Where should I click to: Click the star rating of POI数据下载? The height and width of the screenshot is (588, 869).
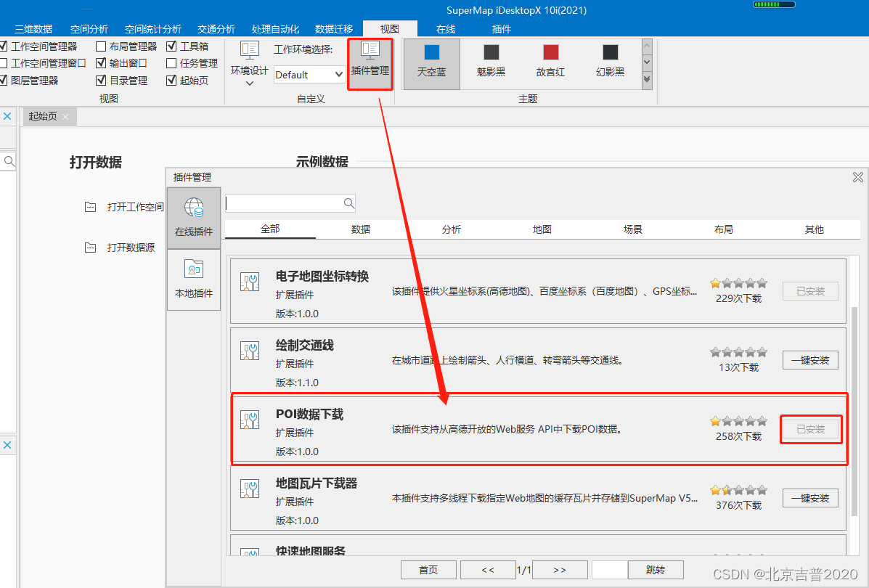738,421
